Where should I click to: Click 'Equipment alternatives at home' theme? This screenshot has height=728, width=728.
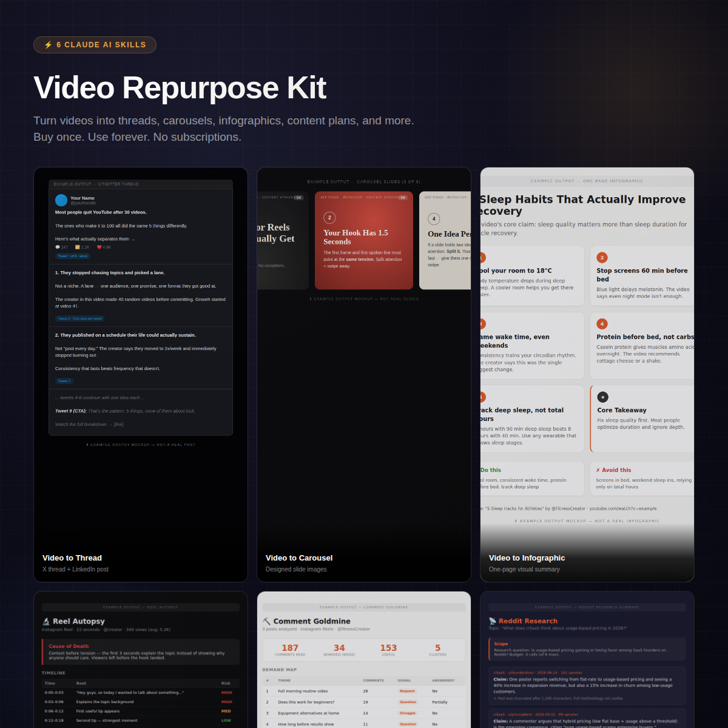tap(309, 713)
